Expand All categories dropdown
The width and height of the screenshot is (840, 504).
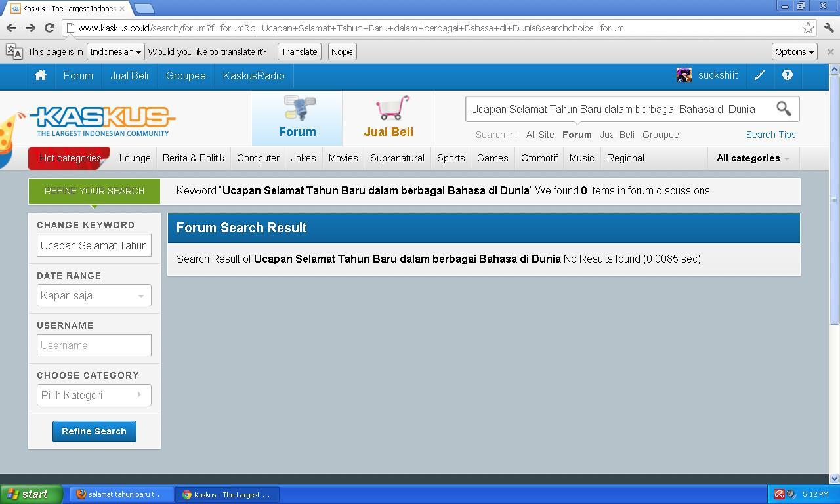[753, 158]
